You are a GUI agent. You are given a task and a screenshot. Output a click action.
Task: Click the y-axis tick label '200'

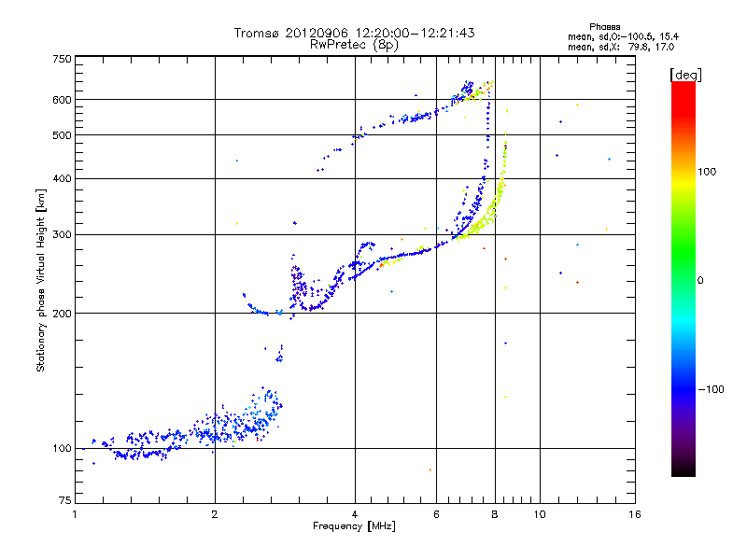pyautogui.click(x=62, y=314)
